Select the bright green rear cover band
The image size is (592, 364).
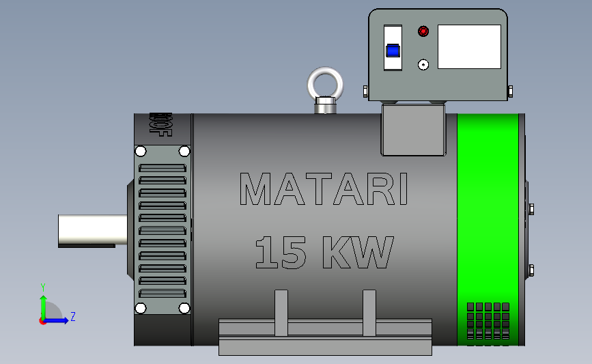point(488,229)
